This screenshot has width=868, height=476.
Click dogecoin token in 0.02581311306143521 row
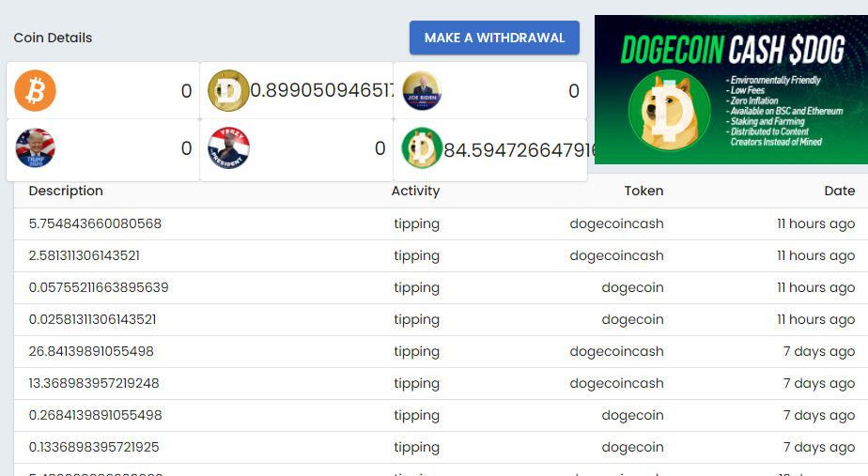[x=633, y=320]
